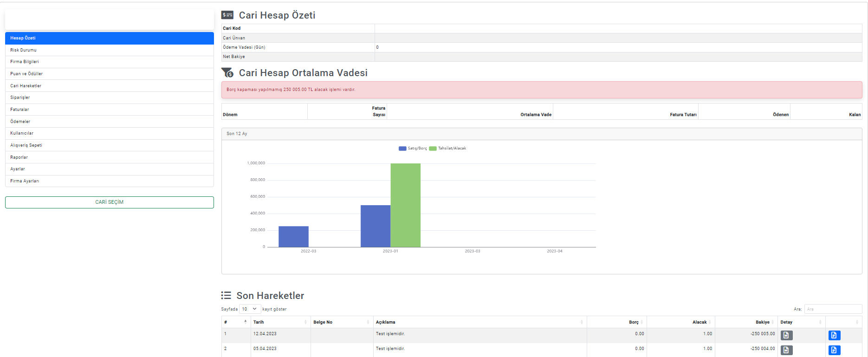Open Cari Hareketler from sidebar
Screen dimensions: 868x357
pyautogui.click(x=26, y=86)
